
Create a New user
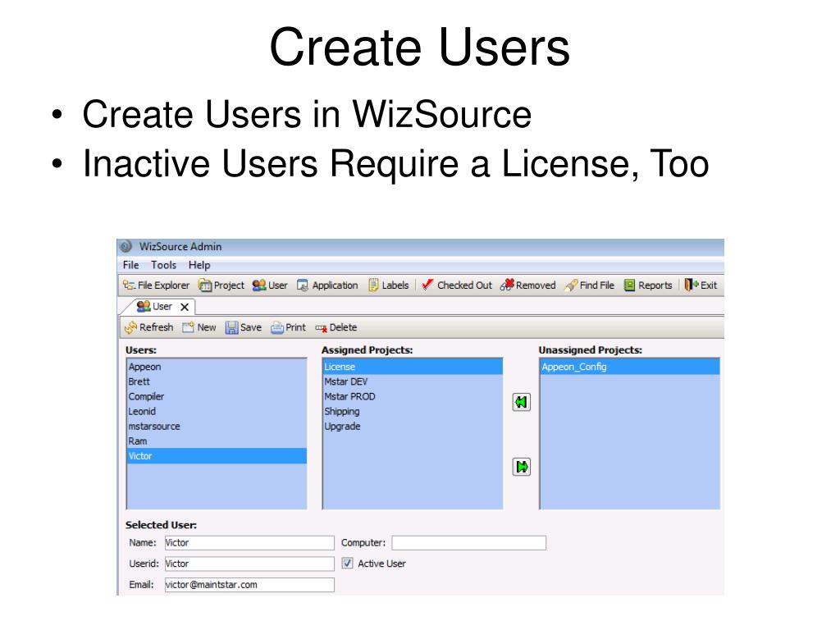199,327
